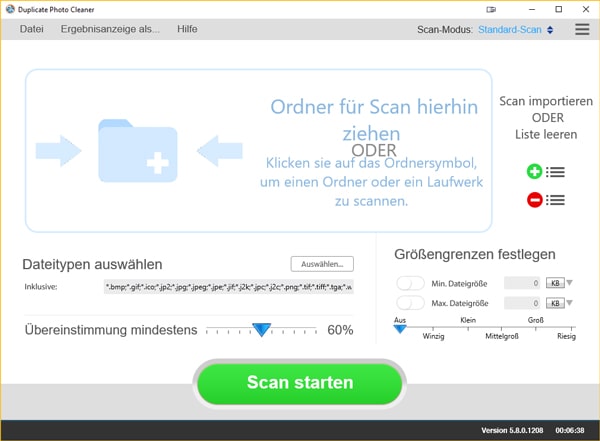Click the red minus clear list icon
This screenshot has width=600, height=441.
pos(535,200)
